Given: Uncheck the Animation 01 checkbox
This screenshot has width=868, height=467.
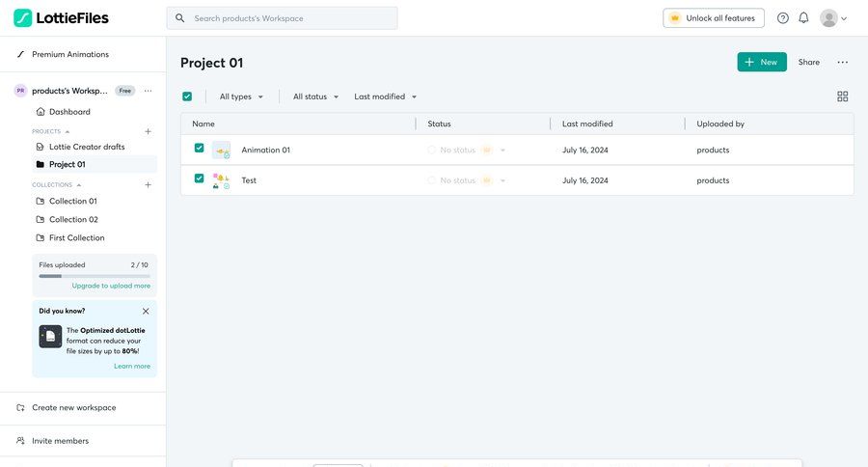Looking at the screenshot, I should point(199,149).
